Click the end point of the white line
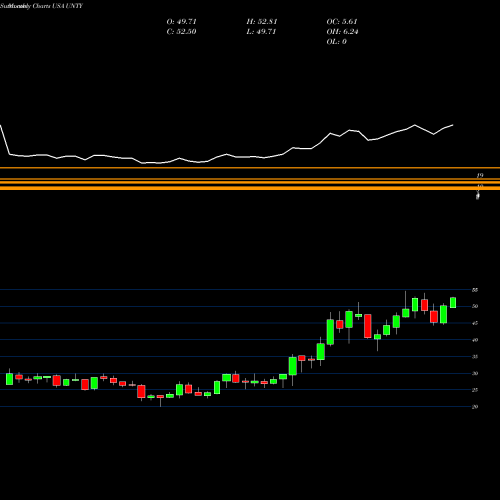 click(453, 125)
